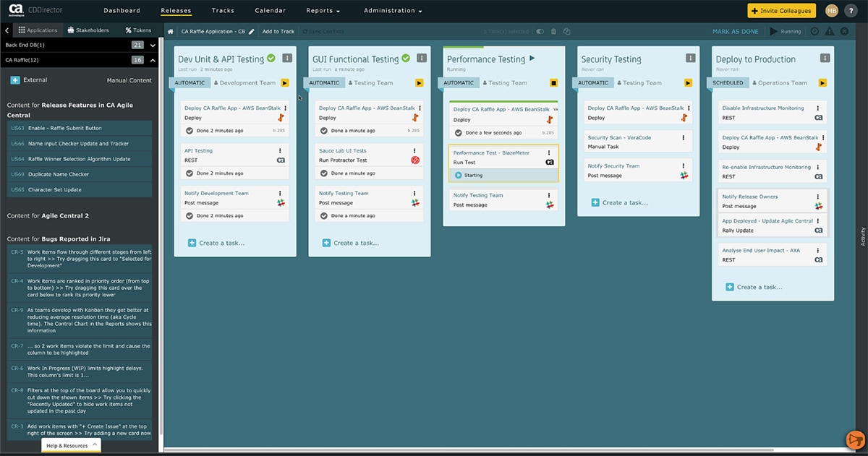The image size is (868, 456).
Task: Run the Deploy to Production phase
Action: (823, 83)
